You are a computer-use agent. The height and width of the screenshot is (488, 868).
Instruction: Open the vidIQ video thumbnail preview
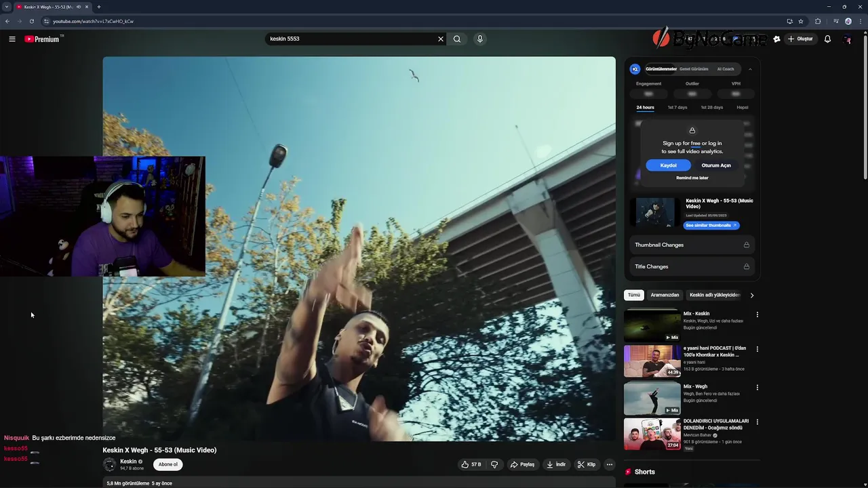coord(655,213)
